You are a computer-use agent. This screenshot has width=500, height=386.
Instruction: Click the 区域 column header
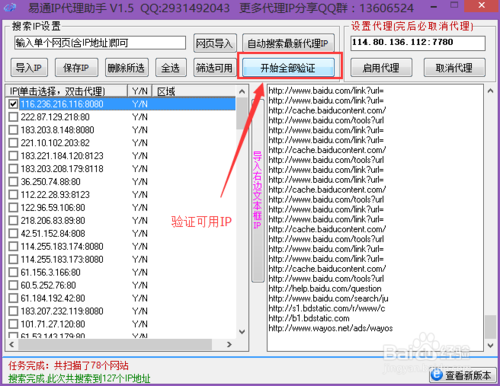[x=194, y=91]
